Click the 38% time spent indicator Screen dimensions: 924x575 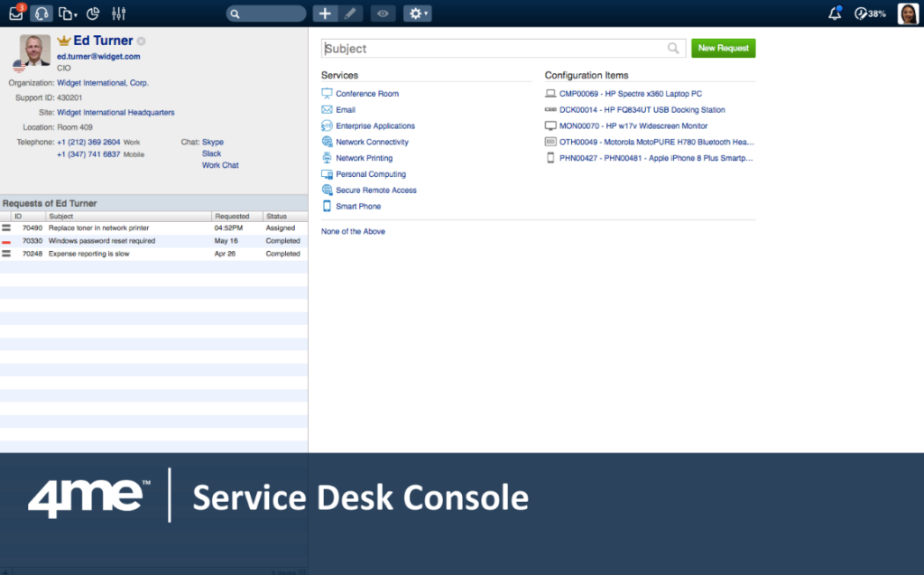(869, 13)
